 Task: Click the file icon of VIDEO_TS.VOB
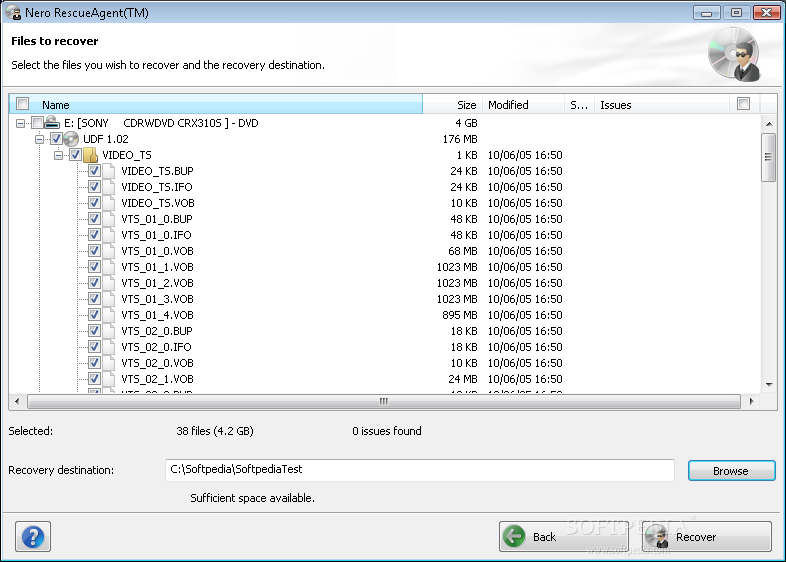coord(109,203)
